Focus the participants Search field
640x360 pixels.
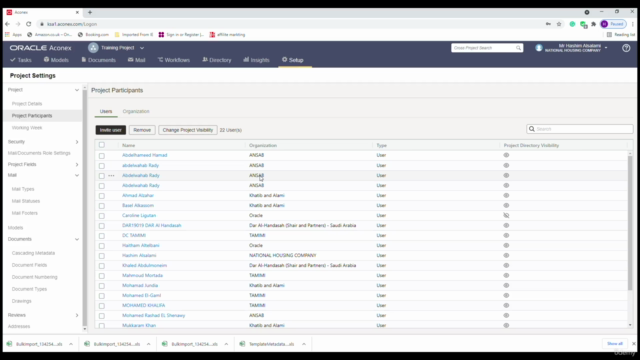coord(580,129)
